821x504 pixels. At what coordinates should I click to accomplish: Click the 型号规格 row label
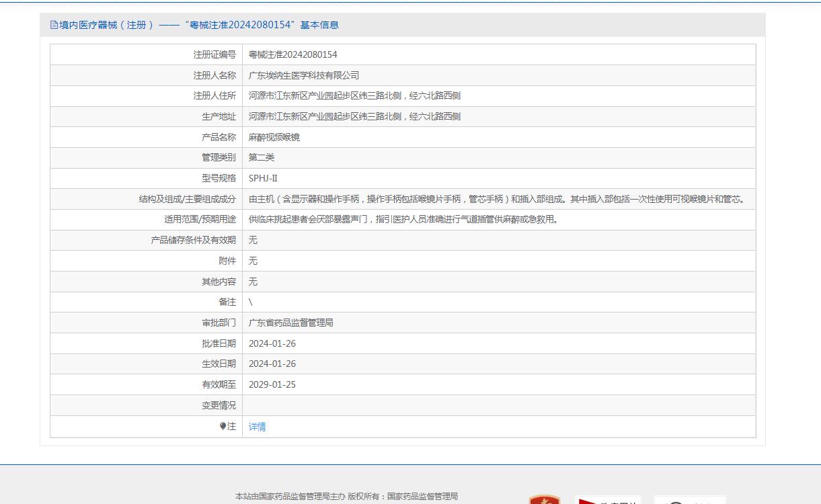pos(219,178)
